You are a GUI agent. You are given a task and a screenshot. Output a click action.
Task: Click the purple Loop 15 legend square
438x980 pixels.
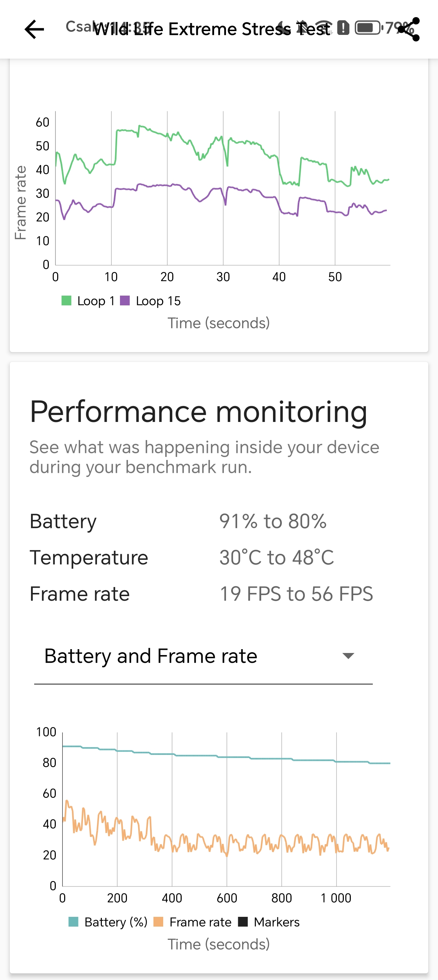[x=125, y=300]
